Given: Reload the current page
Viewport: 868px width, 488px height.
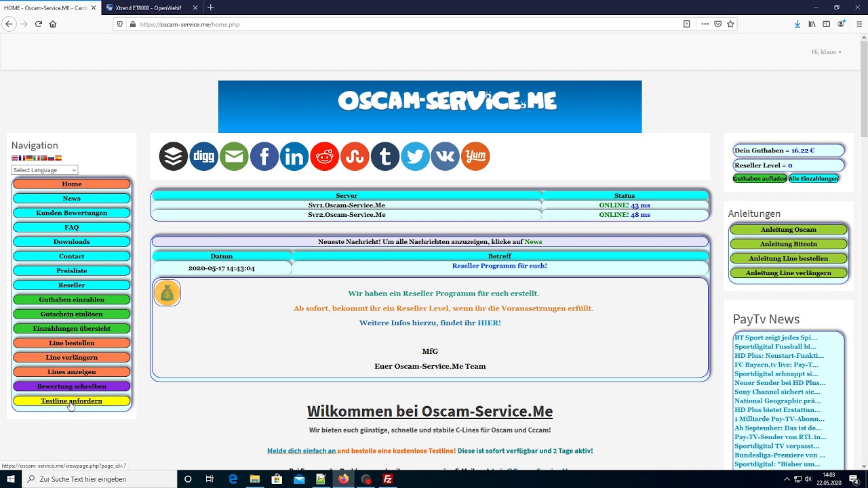Looking at the screenshot, I should tap(39, 24).
